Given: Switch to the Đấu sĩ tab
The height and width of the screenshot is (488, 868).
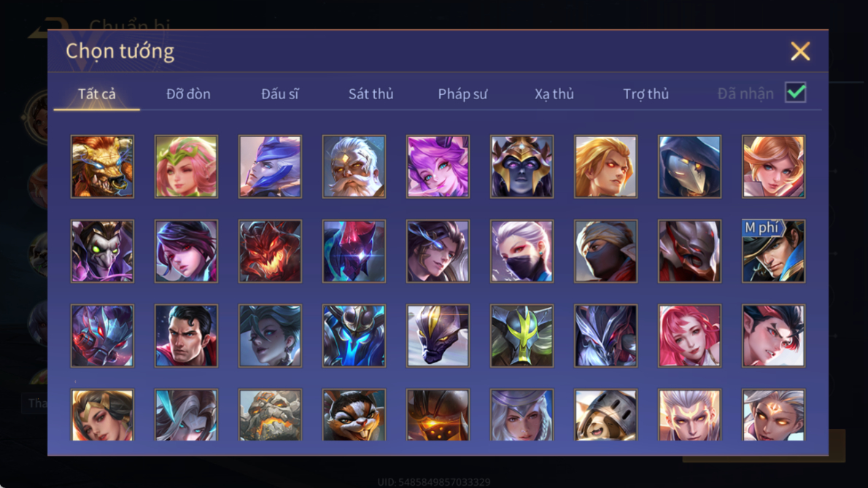Looking at the screenshot, I should pos(279,94).
